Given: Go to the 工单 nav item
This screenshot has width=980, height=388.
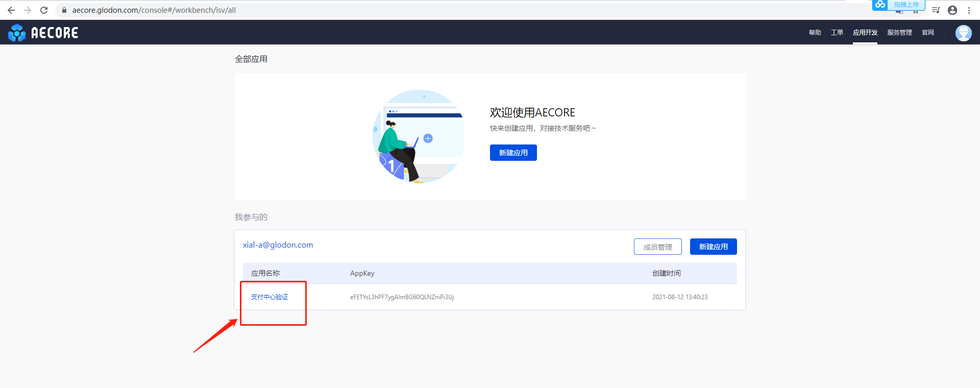Looking at the screenshot, I should click(837, 33).
